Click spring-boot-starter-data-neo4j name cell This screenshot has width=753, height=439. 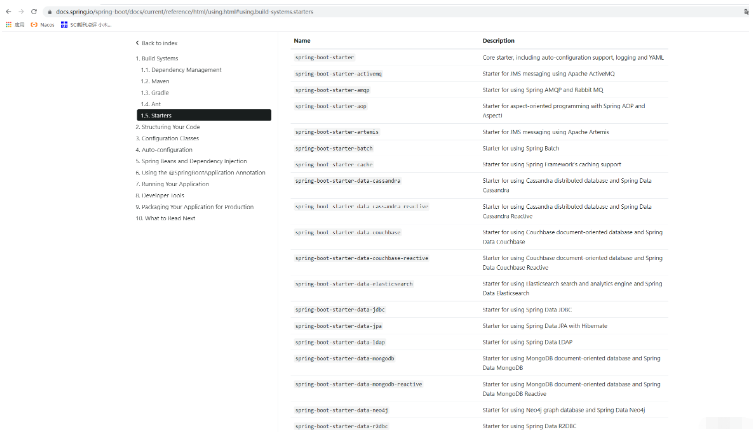(x=341, y=411)
